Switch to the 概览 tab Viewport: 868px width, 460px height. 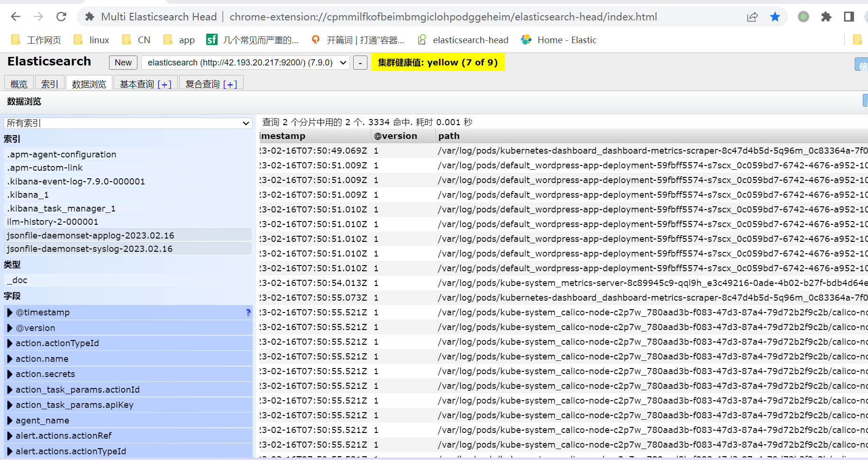(19, 84)
